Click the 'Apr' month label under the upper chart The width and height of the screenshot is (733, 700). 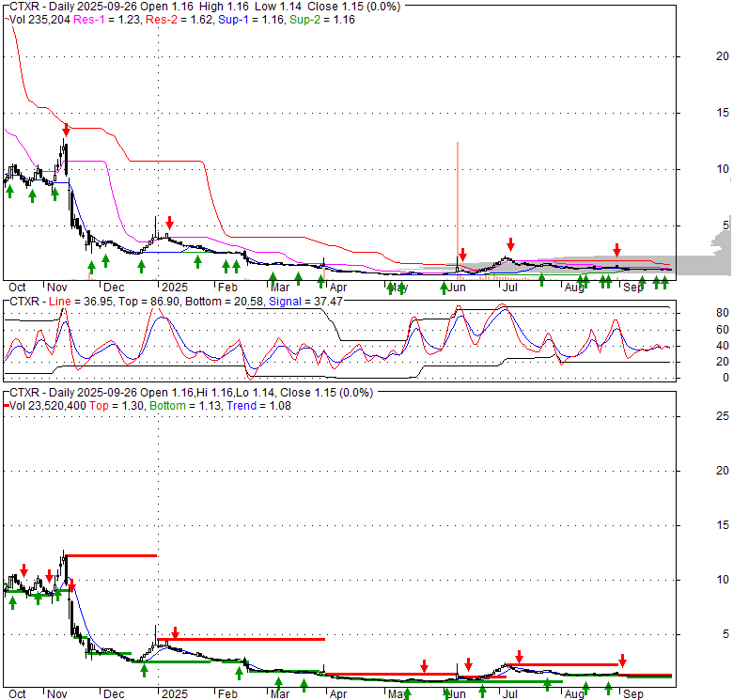338,288
